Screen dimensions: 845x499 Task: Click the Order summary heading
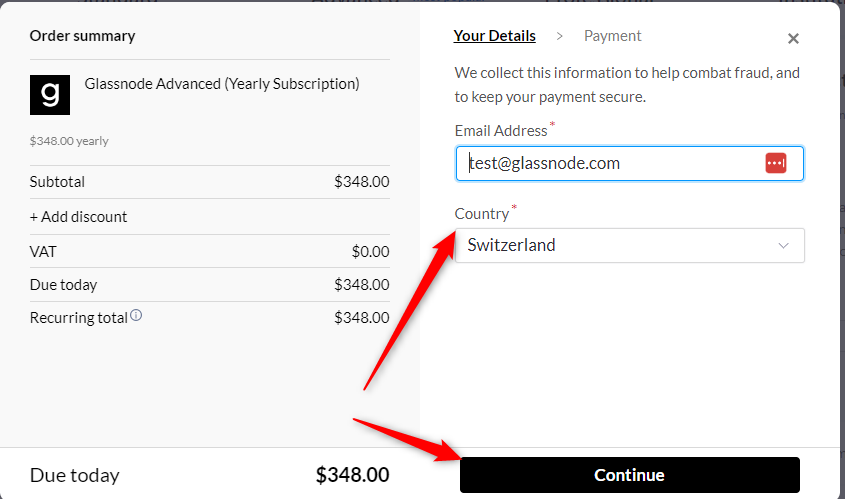pos(82,36)
